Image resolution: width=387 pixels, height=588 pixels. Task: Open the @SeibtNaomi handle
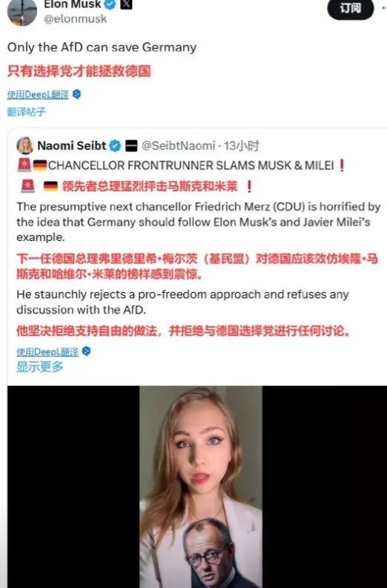click(x=179, y=145)
